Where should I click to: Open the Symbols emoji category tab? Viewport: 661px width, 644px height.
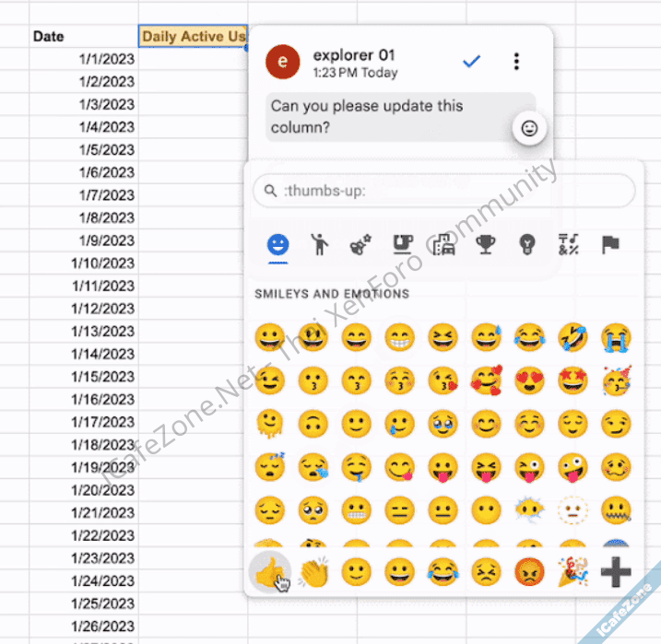568,244
